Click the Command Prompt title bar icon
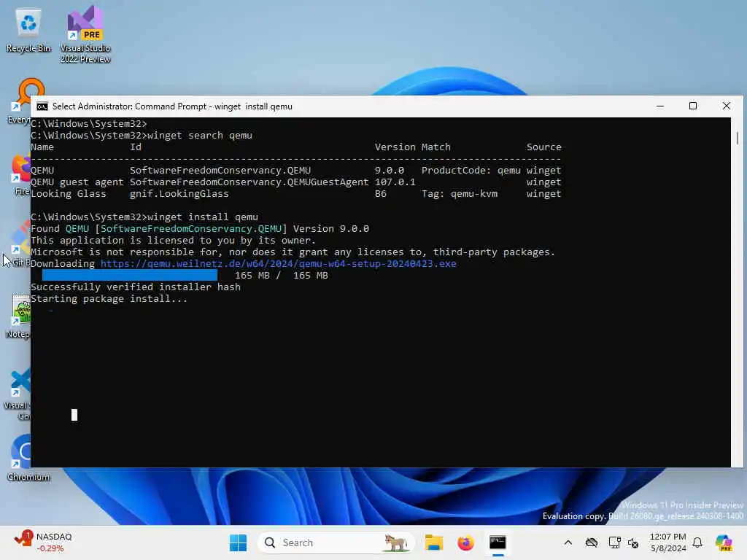 coord(42,106)
